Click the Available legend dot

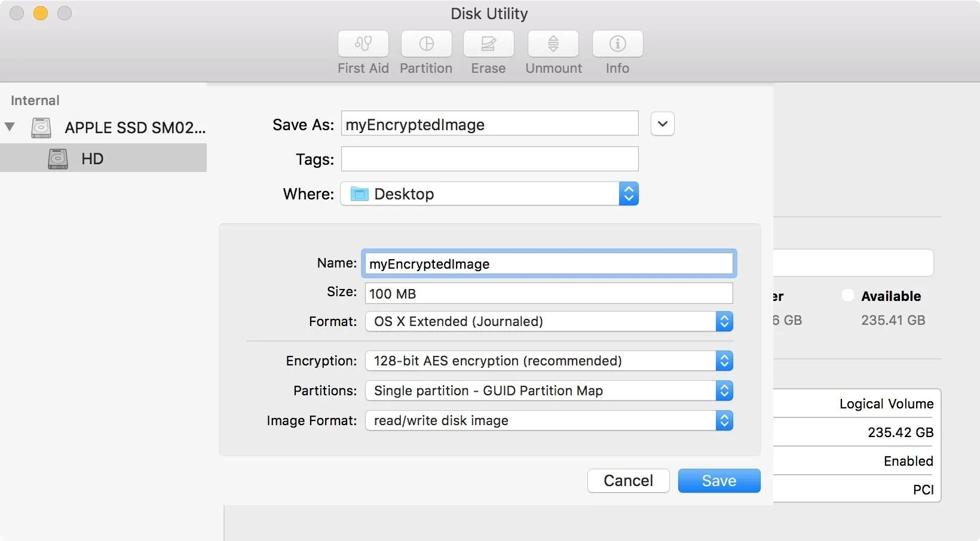coord(847,295)
